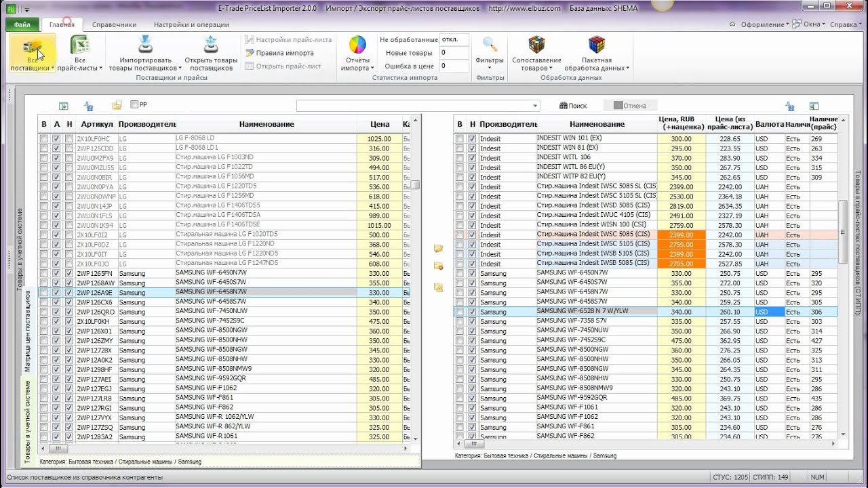Open Все прайс-листы Excel button
Screen dimensions: 868x488
(x=80, y=54)
